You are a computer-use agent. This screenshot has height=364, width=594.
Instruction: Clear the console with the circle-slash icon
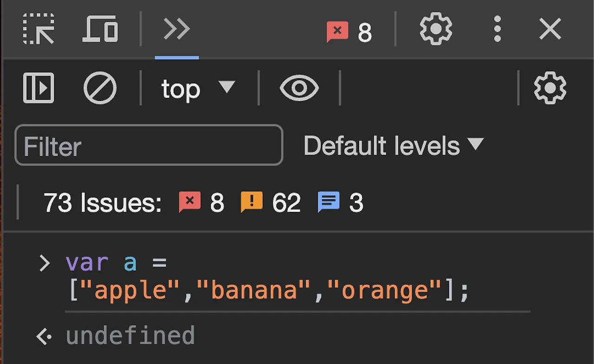100,88
